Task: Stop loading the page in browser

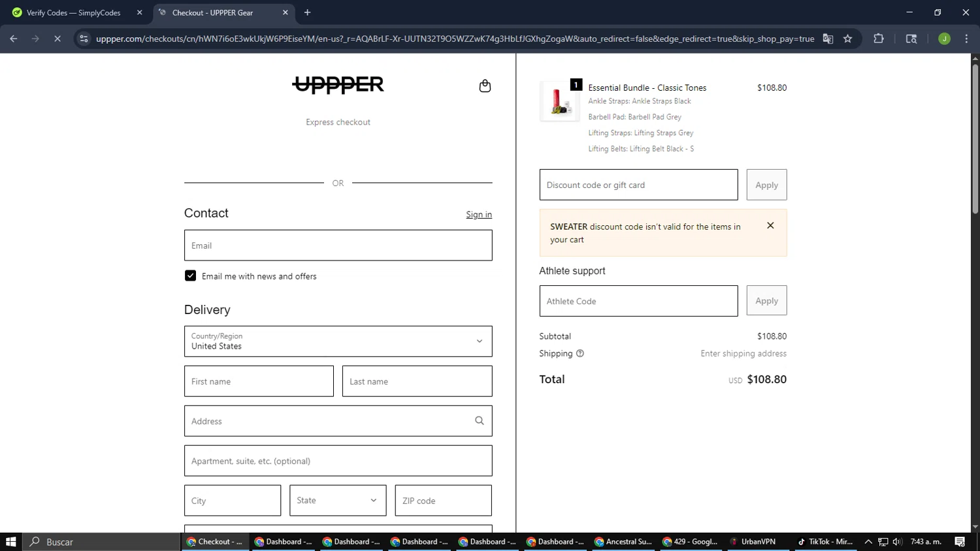Action: click(x=57, y=39)
